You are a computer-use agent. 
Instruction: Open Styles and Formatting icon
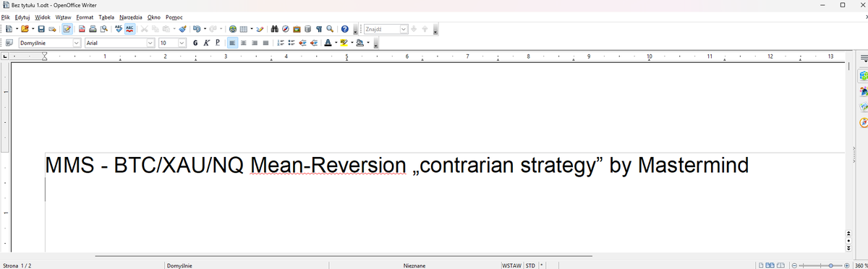coord(9,43)
